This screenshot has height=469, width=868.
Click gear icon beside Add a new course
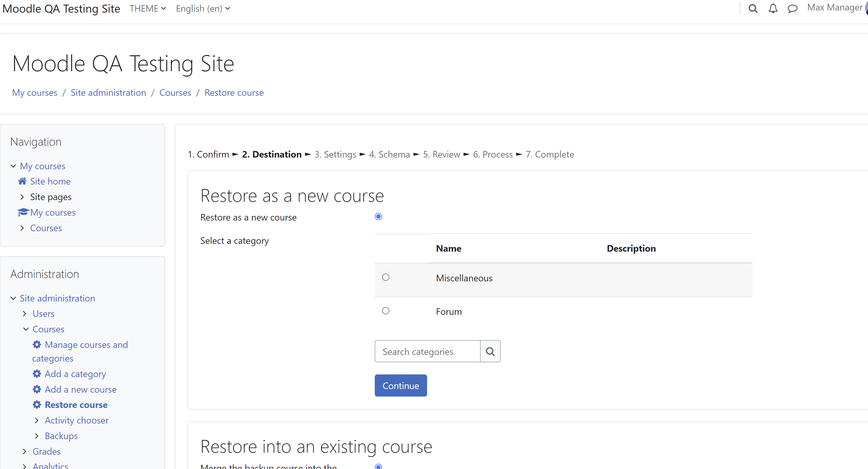point(37,389)
